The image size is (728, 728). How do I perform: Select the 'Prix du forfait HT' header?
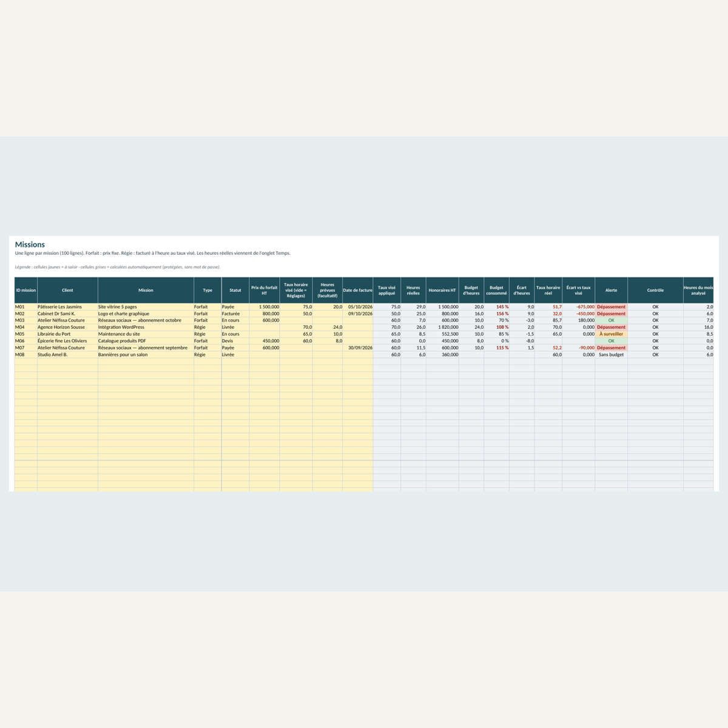click(265, 290)
